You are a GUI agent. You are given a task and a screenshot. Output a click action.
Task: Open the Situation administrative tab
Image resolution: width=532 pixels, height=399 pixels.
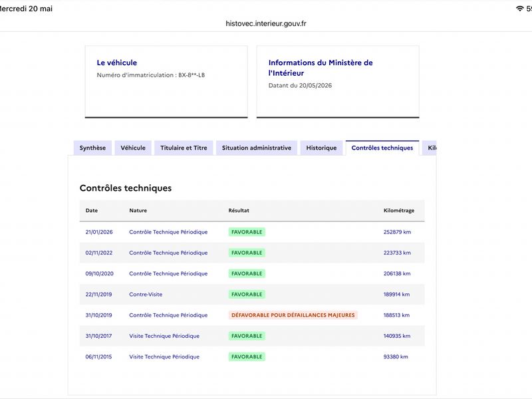[257, 148]
